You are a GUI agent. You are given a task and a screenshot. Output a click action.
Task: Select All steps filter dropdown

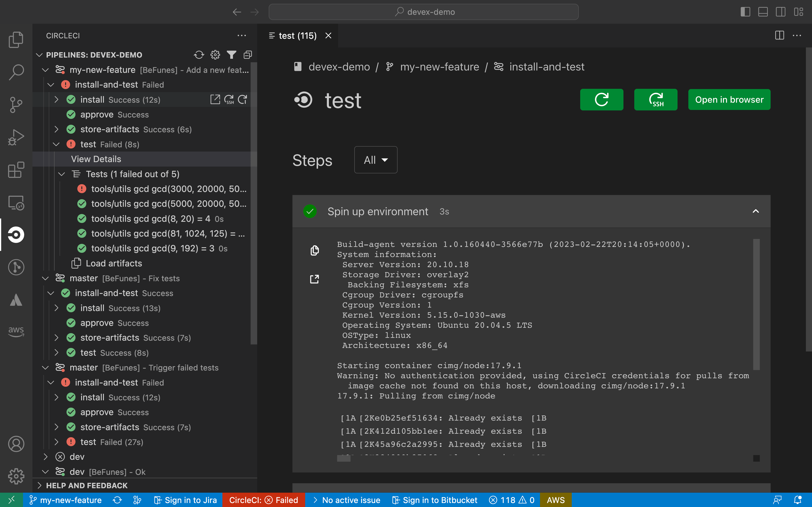tap(375, 160)
